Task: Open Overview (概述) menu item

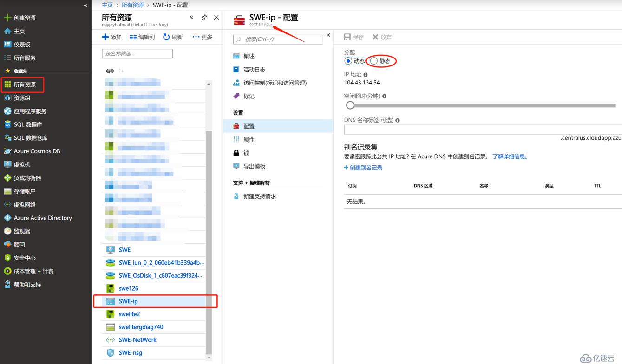Action: [249, 56]
